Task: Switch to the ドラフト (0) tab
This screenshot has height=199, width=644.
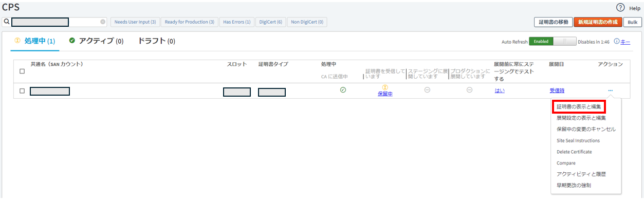Action: tap(157, 41)
